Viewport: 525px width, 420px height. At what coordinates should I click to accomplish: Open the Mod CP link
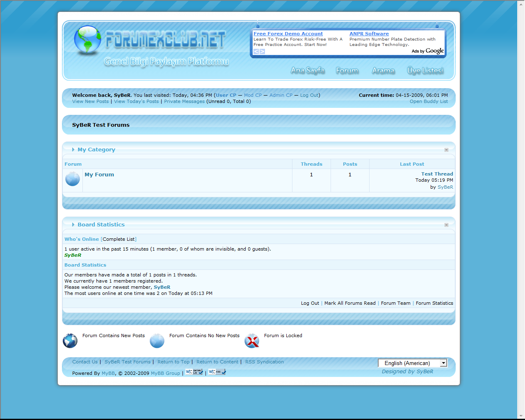(x=253, y=95)
